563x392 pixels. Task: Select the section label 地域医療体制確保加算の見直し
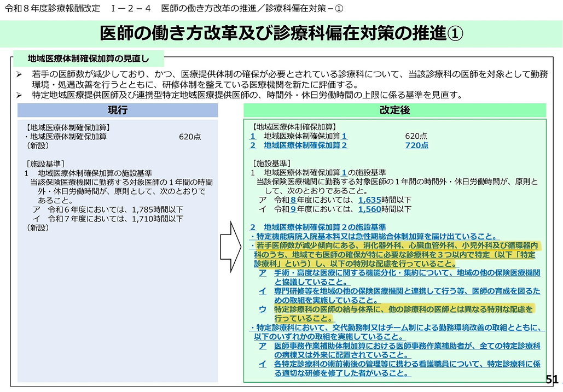click(x=88, y=58)
